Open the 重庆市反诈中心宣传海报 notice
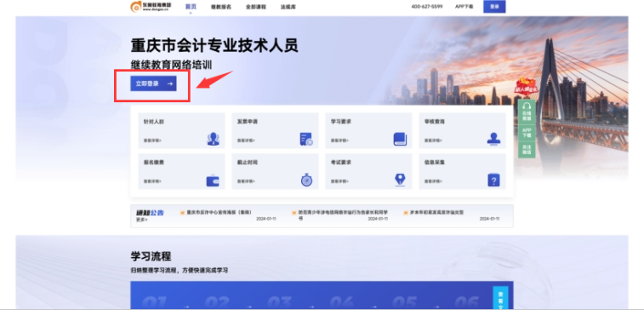Screen dimensions: 644x310 (219, 213)
